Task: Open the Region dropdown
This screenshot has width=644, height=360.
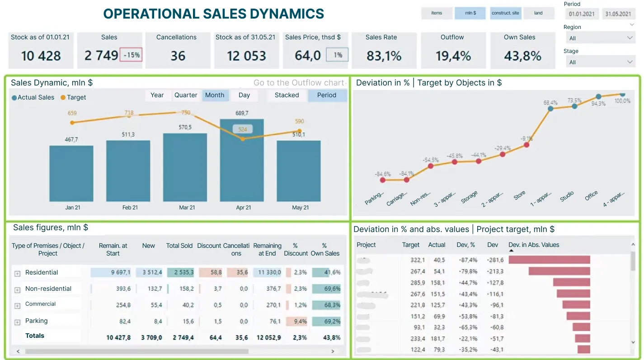Action: [x=600, y=38]
